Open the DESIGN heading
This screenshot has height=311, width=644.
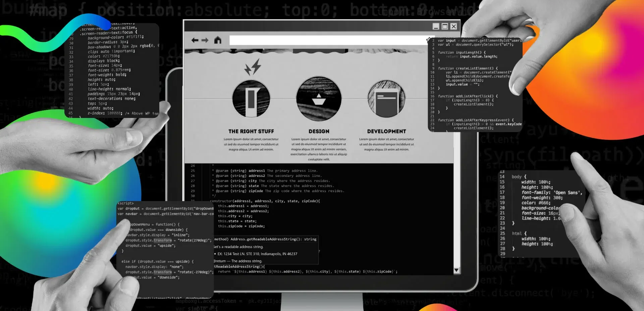(x=319, y=131)
